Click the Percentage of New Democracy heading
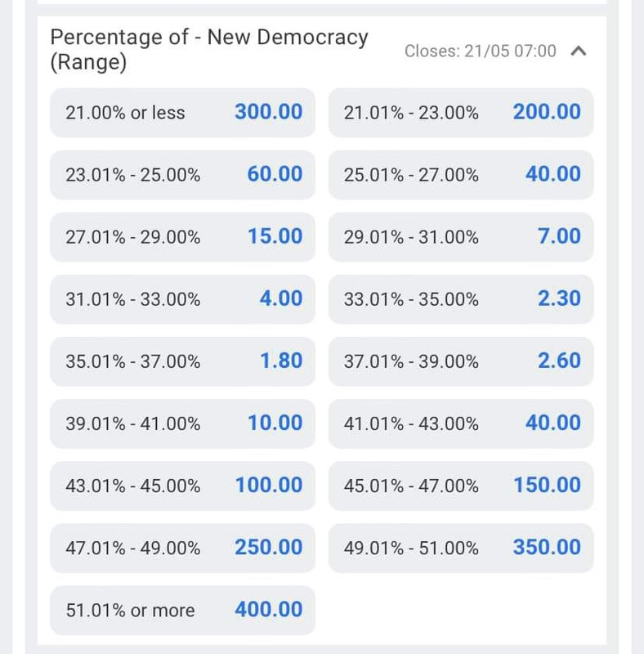644x654 pixels. click(209, 50)
